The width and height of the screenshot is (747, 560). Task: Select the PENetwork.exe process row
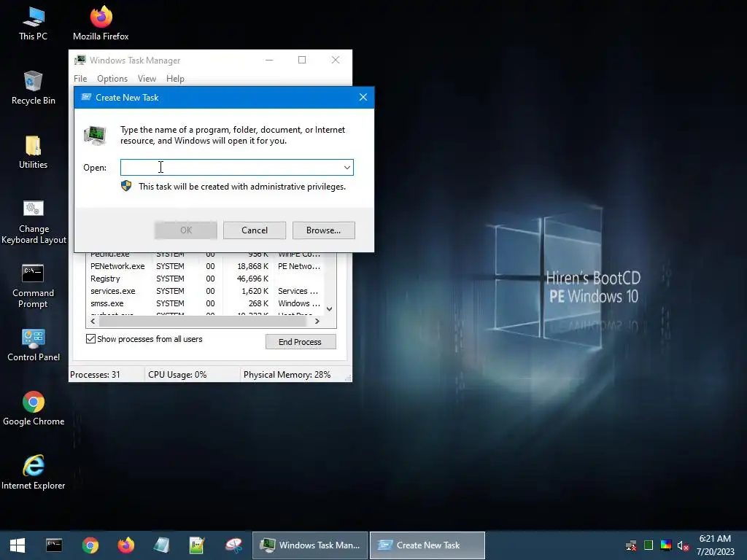[205, 267]
